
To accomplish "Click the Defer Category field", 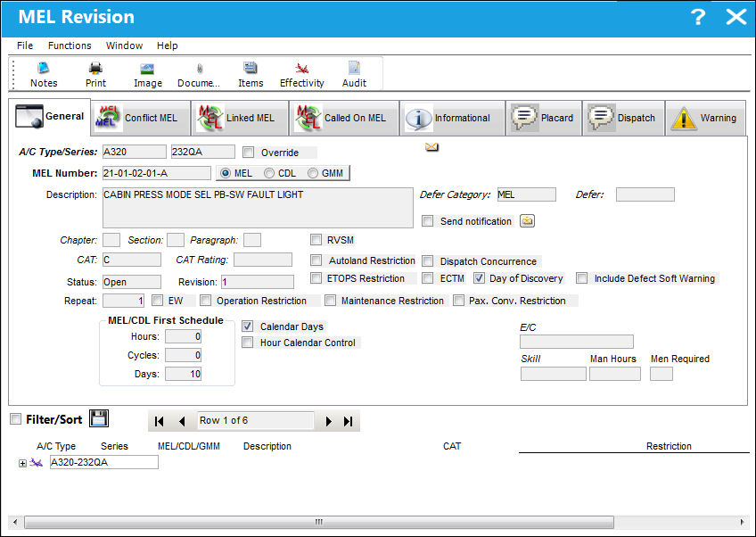I will point(527,194).
